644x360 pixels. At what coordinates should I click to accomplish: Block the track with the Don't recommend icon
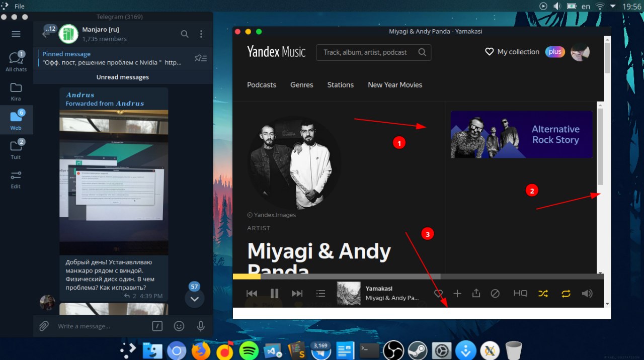[x=495, y=294]
